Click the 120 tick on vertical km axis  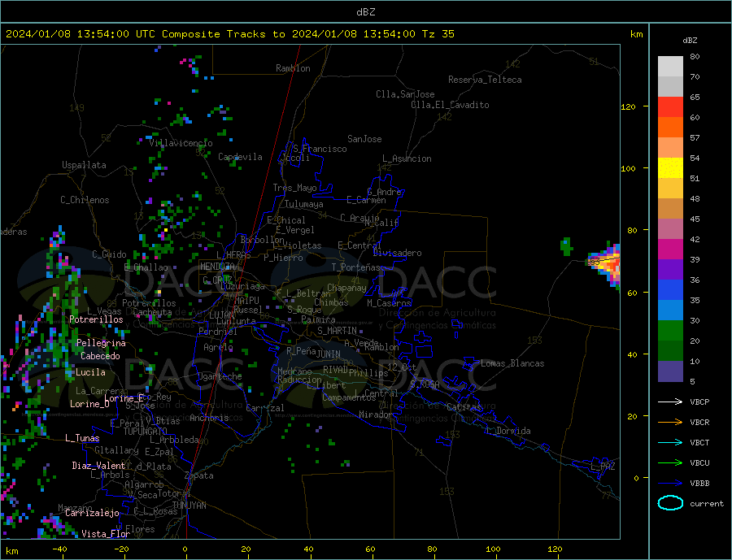[629, 106]
